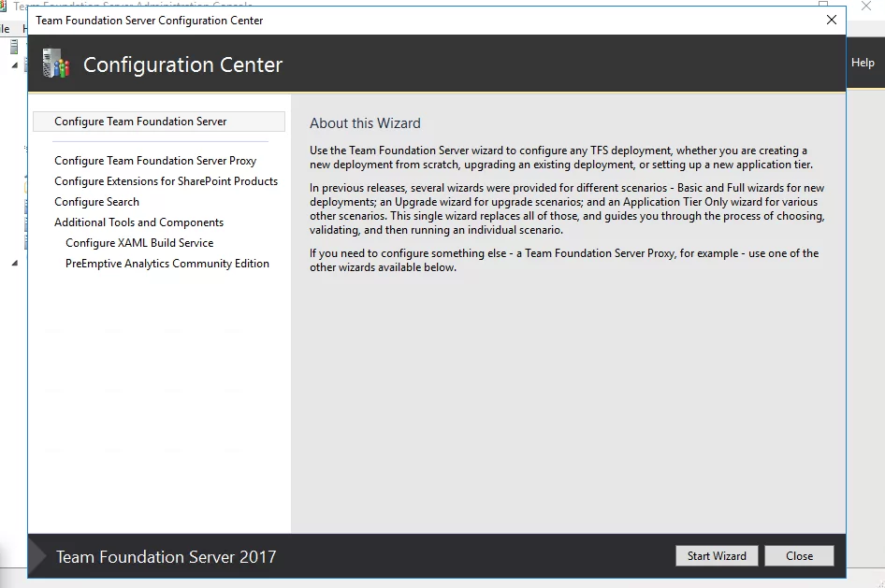885x588 pixels.
Task: Click the Configuration Center header title
Action: [x=182, y=65]
